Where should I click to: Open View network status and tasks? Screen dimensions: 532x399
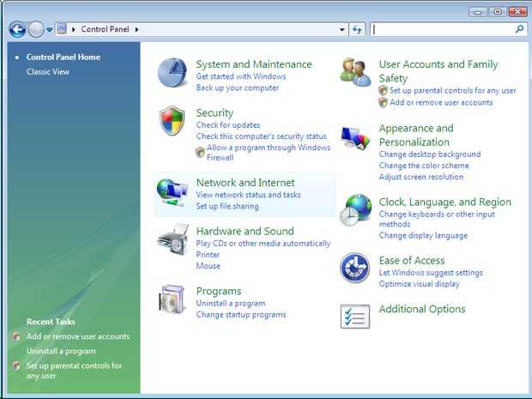tap(248, 195)
